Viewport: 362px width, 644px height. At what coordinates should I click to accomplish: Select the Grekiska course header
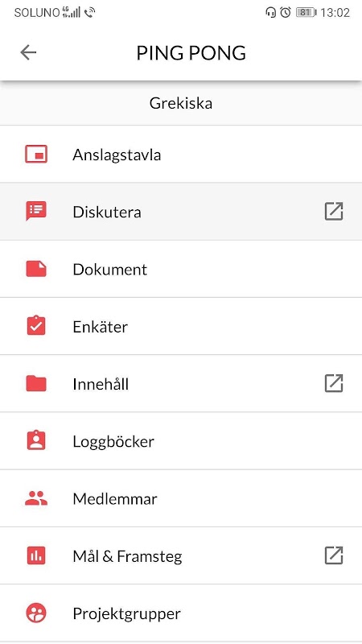point(181,103)
